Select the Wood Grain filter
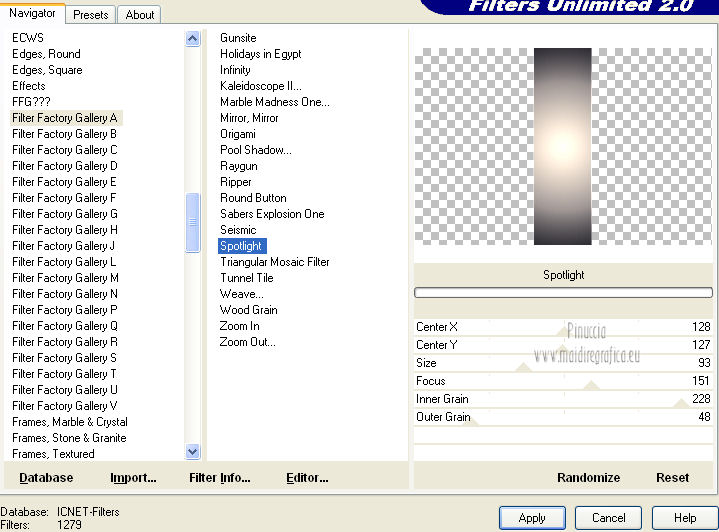This screenshot has height=532, width=719. tap(249, 310)
